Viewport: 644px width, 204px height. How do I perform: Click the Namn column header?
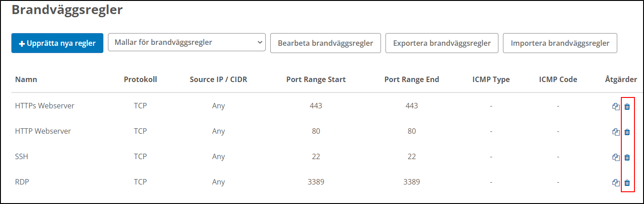(26, 79)
